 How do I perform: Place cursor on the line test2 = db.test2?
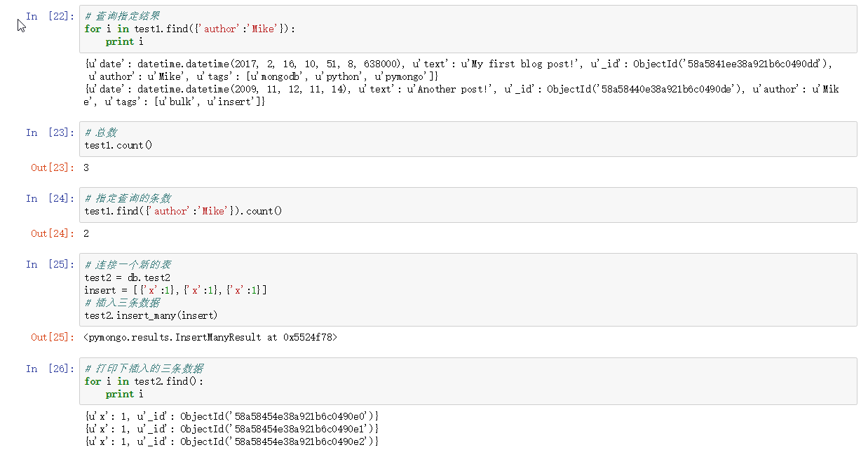tap(127, 278)
